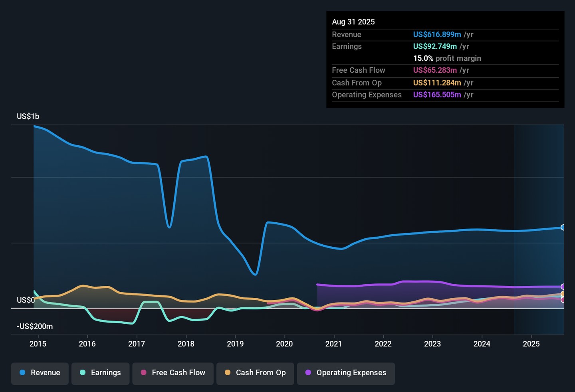Screen dimensions: 575x392
Task: Click the Aug 31 2025 tooltip date
Action: [353, 22]
